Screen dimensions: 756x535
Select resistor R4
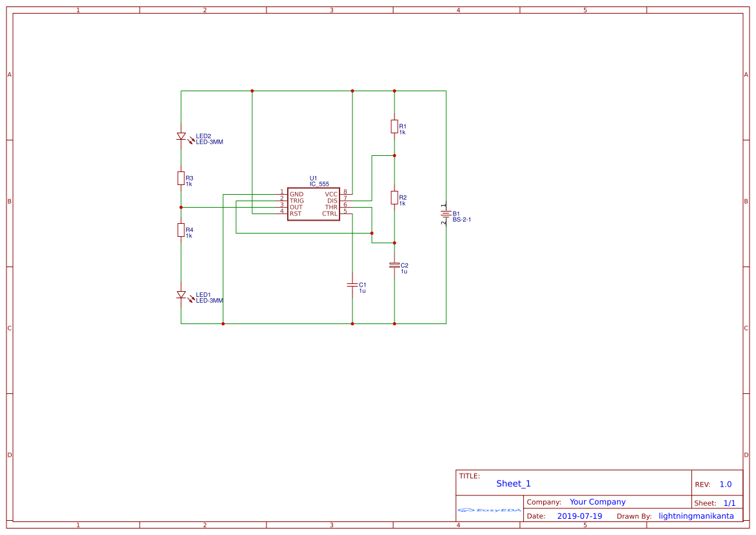click(x=180, y=231)
